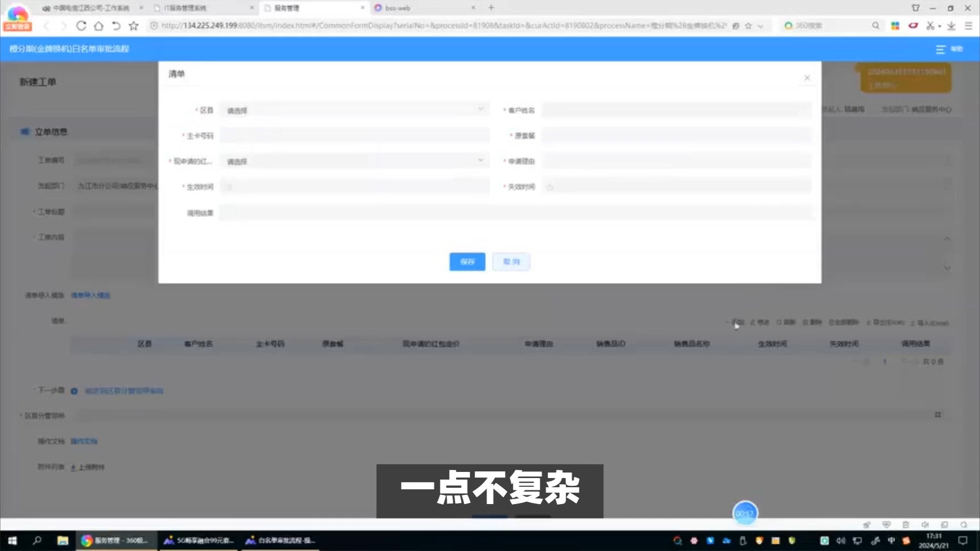This screenshot has height=551, width=980.
Task: Click the browser refresh icon
Action: [81, 26]
